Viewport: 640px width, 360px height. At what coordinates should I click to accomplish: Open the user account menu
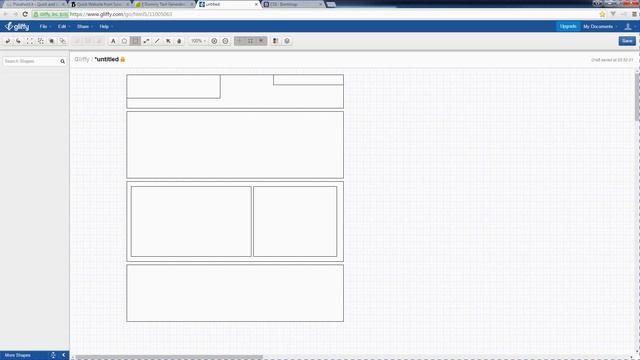point(629,27)
